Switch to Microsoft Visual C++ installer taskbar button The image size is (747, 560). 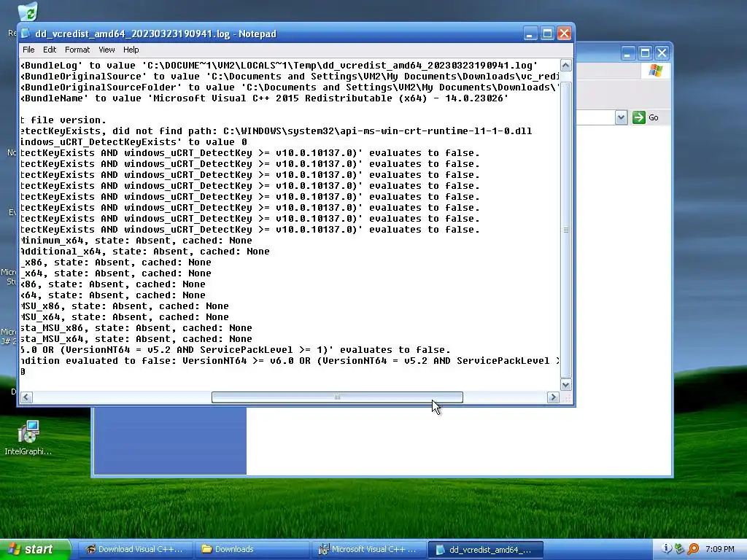pos(368,549)
